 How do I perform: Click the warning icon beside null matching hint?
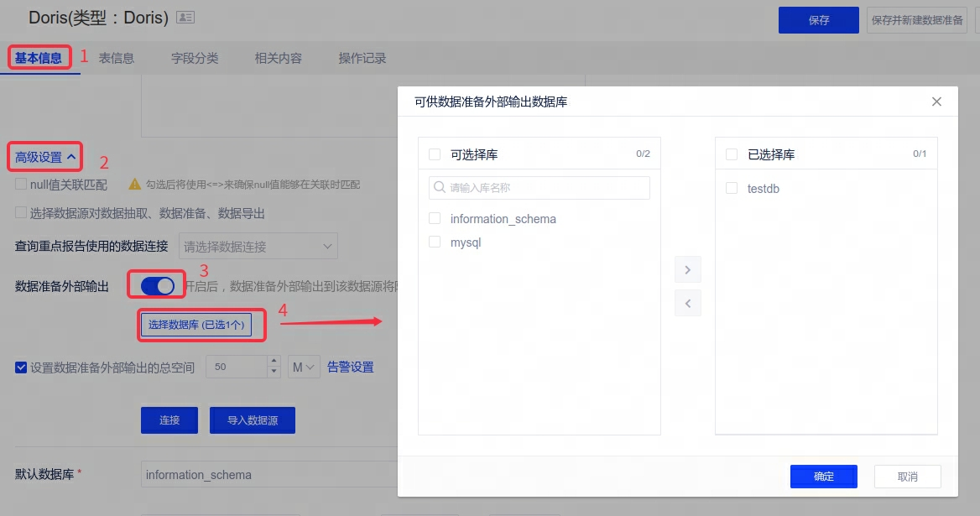[134, 184]
